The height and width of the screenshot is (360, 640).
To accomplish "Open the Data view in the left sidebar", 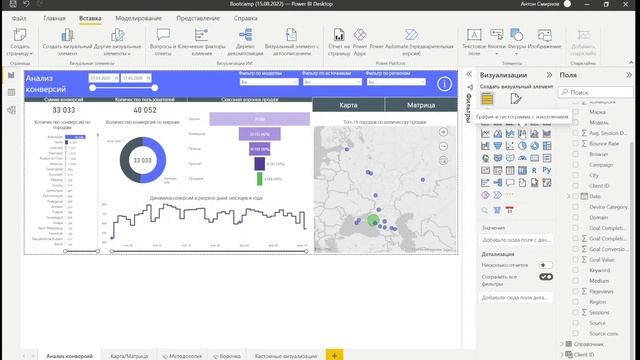I will [11, 92].
